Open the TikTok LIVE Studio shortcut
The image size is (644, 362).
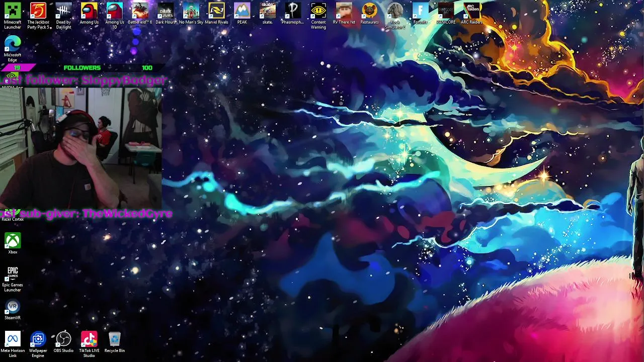point(89,344)
